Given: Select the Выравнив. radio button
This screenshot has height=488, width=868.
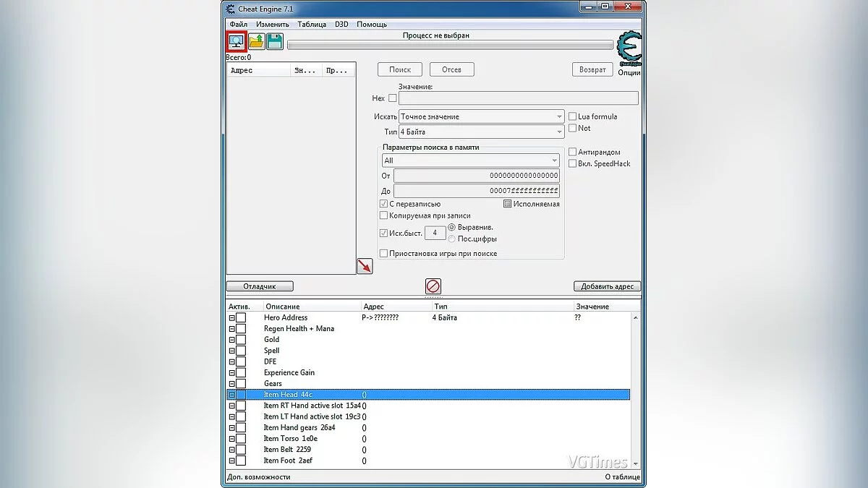Looking at the screenshot, I should tap(452, 227).
